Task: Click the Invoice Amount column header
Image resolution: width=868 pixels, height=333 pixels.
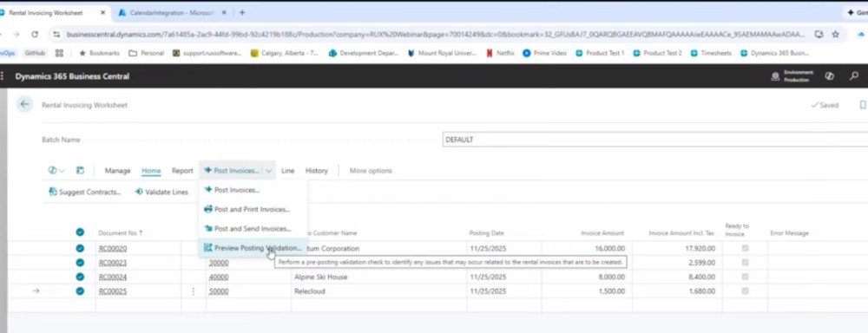Action: tap(602, 233)
